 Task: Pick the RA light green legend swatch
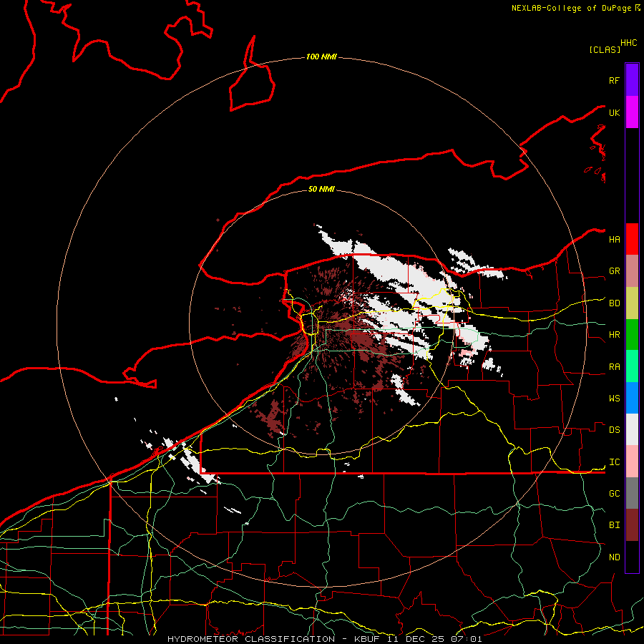click(x=632, y=366)
